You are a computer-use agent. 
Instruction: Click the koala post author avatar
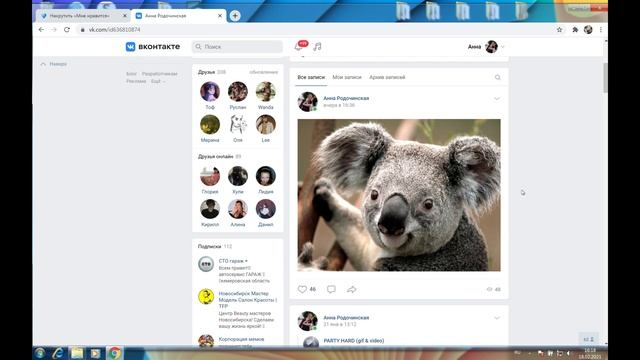[x=307, y=102]
